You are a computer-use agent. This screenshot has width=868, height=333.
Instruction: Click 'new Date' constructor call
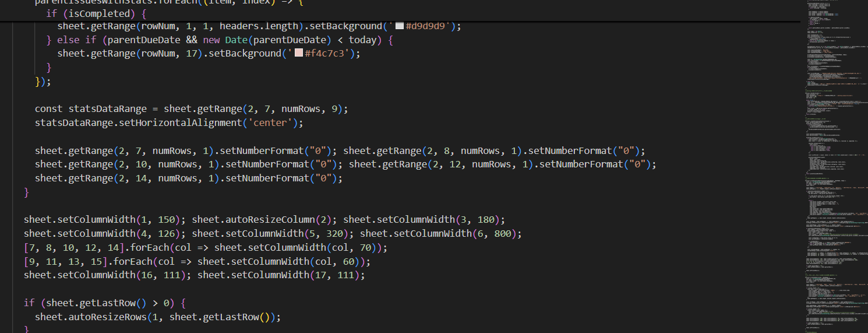pos(225,40)
